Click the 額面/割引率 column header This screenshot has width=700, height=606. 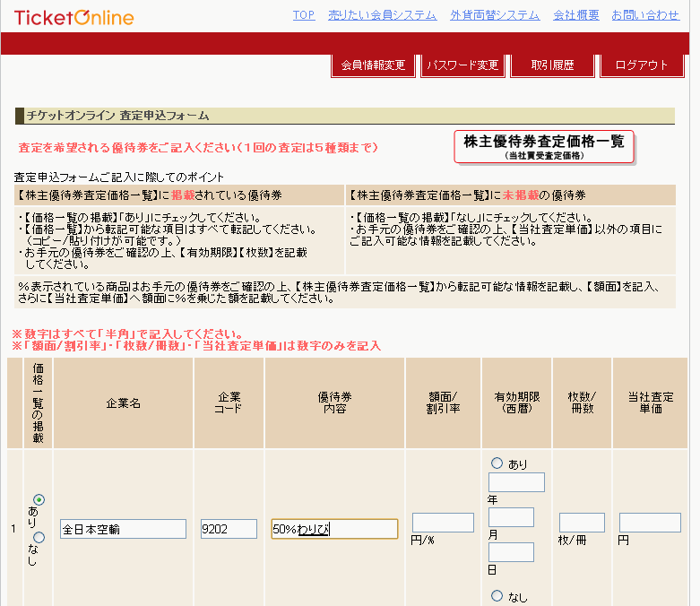coord(444,403)
